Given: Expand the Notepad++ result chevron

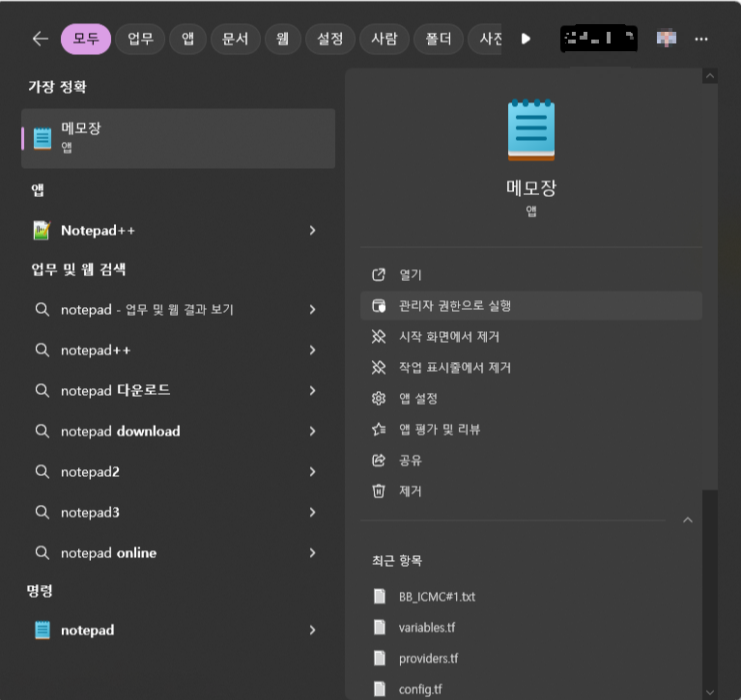Looking at the screenshot, I should click(312, 231).
